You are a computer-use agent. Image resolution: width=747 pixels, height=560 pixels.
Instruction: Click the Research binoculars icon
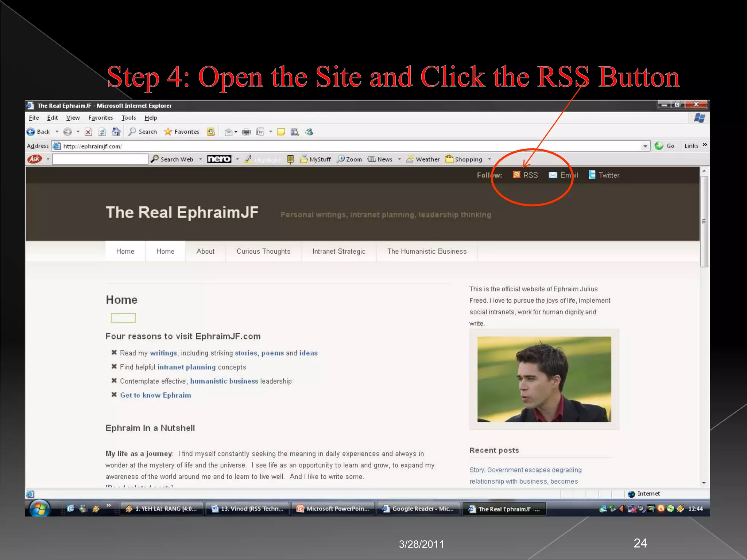click(x=295, y=132)
